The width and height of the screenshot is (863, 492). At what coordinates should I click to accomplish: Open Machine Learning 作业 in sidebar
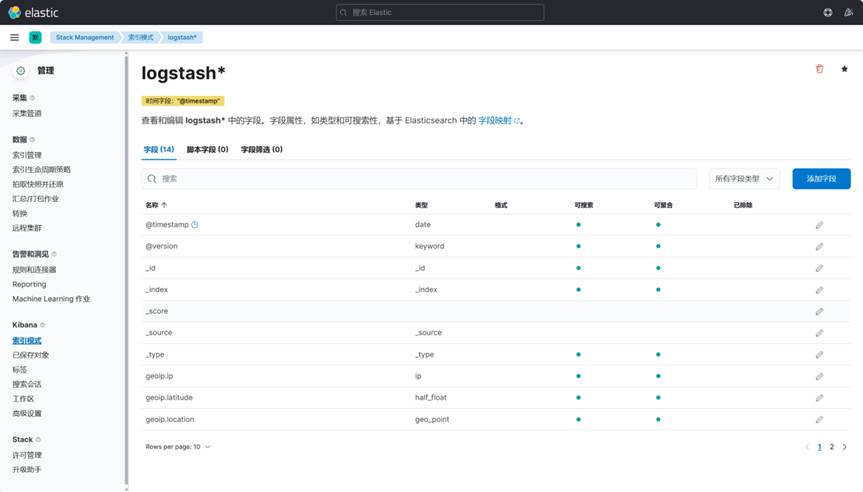(51, 299)
